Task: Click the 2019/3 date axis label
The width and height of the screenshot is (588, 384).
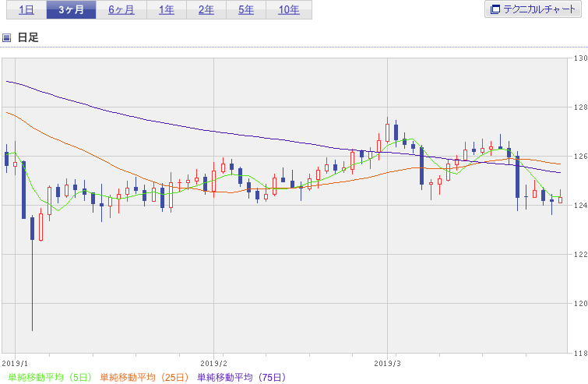Action: point(387,364)
